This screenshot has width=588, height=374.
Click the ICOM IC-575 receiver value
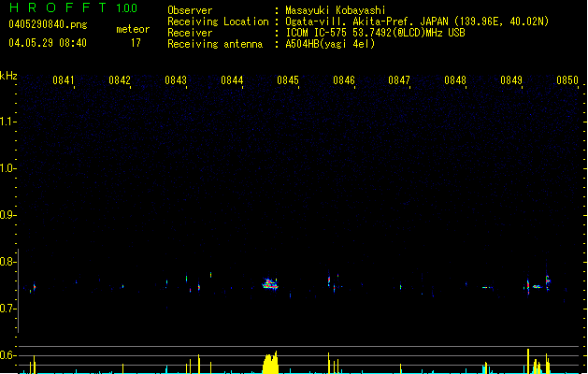pyautogui.click(x=376, y=33)
